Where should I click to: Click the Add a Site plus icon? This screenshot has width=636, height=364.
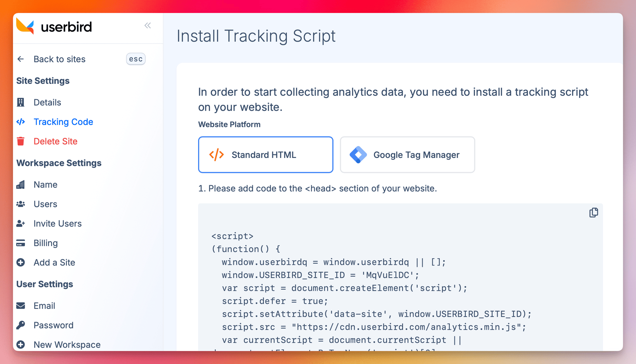coord(21,262)
